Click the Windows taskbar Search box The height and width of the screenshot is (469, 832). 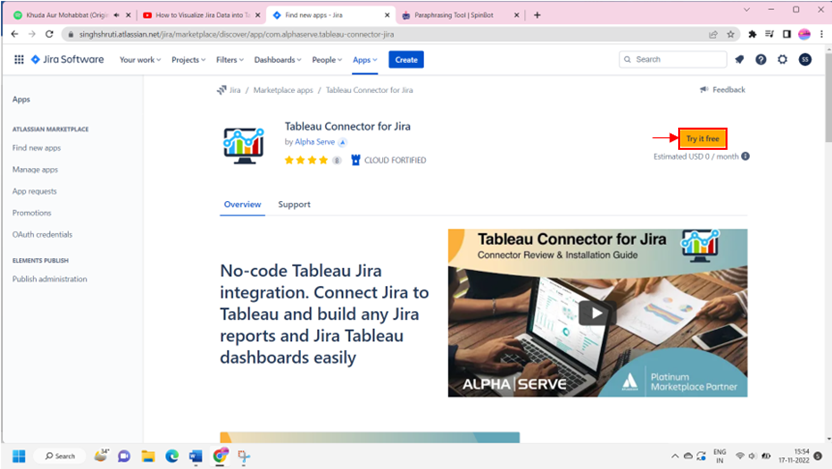pyautogui.click(x=59, y=456)
